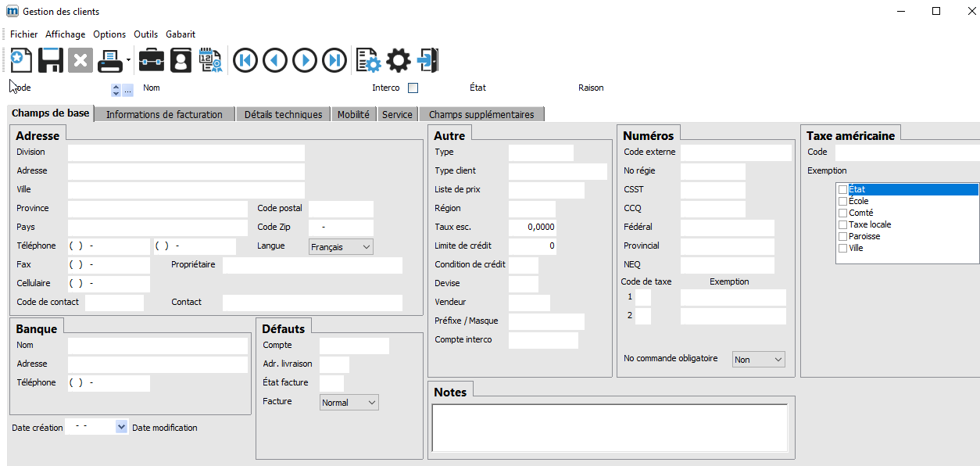Screen dimensions: 980x466
Task: Click the Compte field in Défauts
Action: [x=354, y=346]
